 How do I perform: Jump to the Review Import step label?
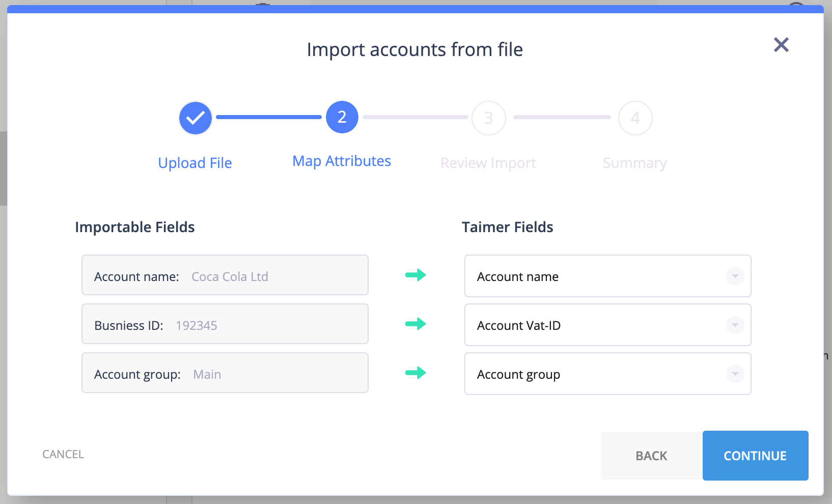488,163
